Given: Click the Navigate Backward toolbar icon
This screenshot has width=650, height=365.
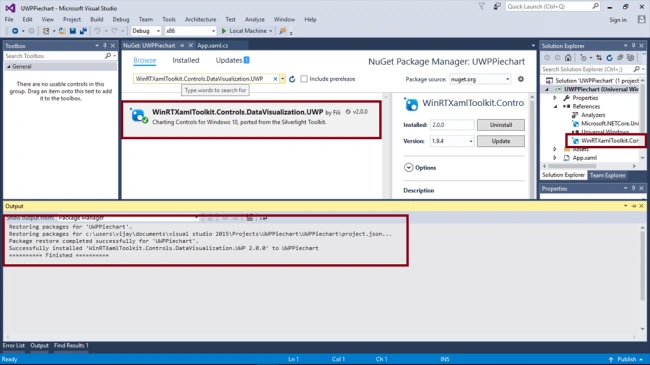Looking at the screenshot, I should (x=15, y=31).
